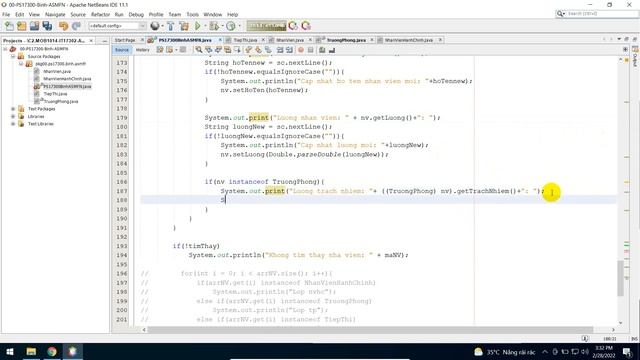Image resolution: width=640 pixels, height=360 pixels.
Task: Select TiepThi.java in Projects tree
Action: (56, 94)
